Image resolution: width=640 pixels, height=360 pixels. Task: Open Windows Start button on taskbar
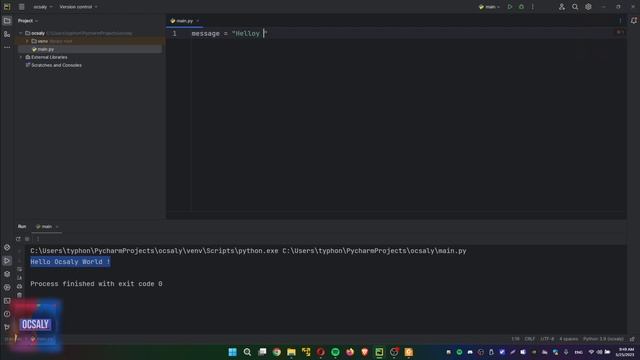tap(232, 352)
